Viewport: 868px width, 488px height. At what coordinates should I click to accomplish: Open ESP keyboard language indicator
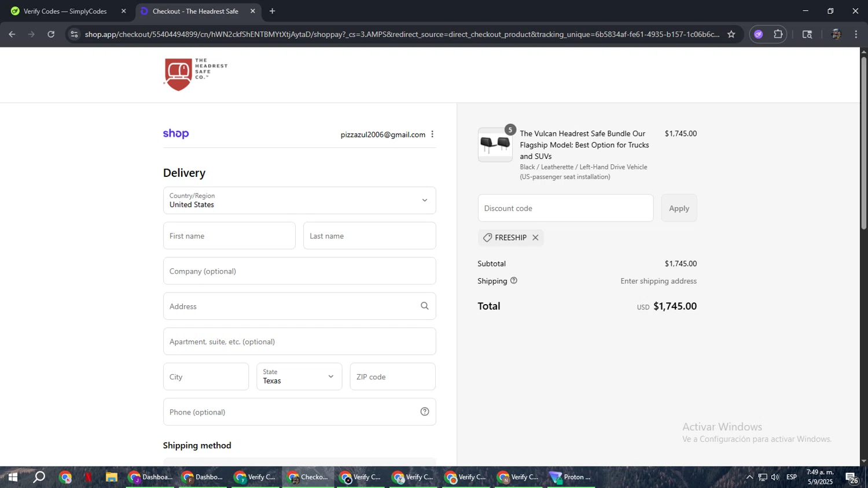pyautogui.click(x=792, y=477)
